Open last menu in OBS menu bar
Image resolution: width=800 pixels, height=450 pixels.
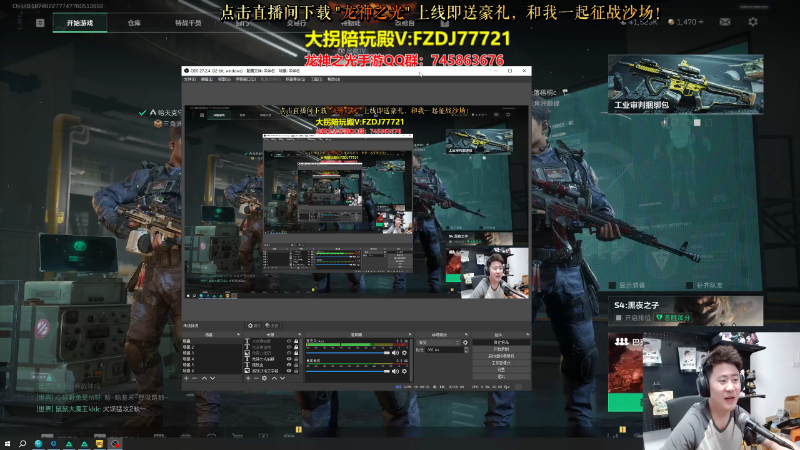click(334, 79)
